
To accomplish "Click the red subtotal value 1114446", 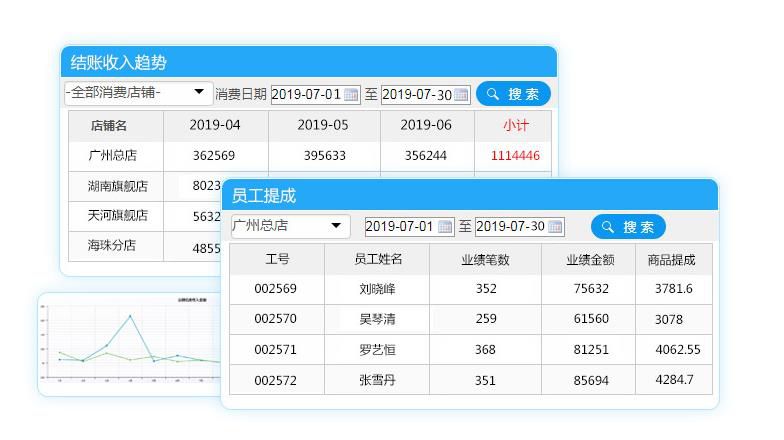I will coord(515,156).
